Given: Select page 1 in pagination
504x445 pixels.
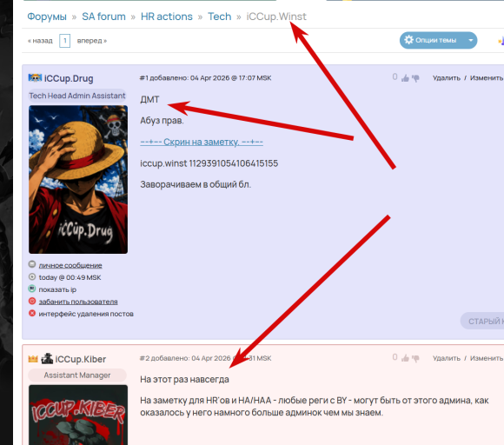Looking at the screenshot, I should click(x=64, y=41).
